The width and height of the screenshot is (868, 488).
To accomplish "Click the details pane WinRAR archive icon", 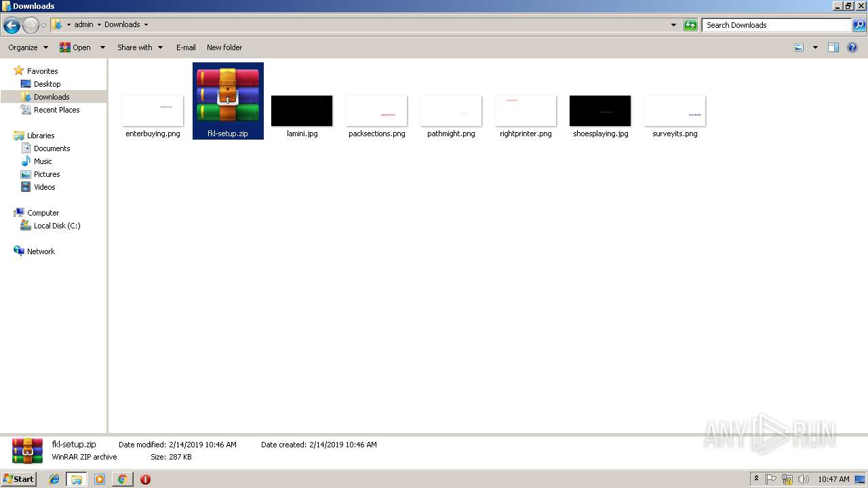I will (27, 451).
